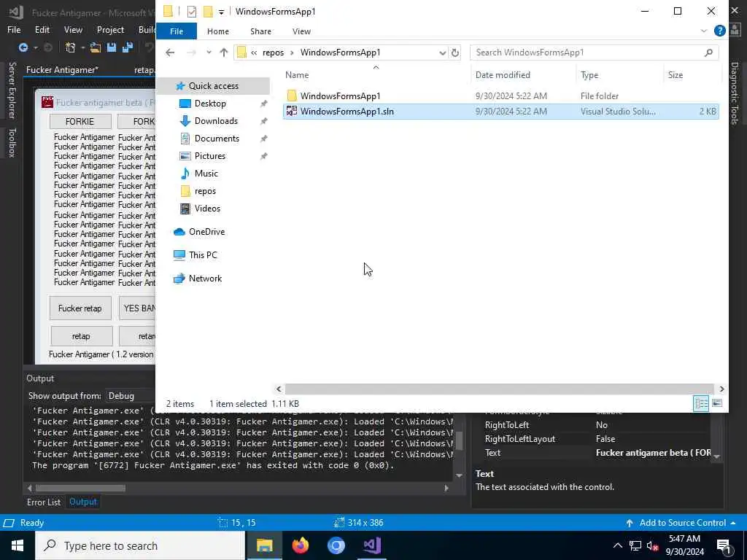Click Explorer Up one level arrow
The height and width of the screenshot is (560, 747).
[223, 52]
